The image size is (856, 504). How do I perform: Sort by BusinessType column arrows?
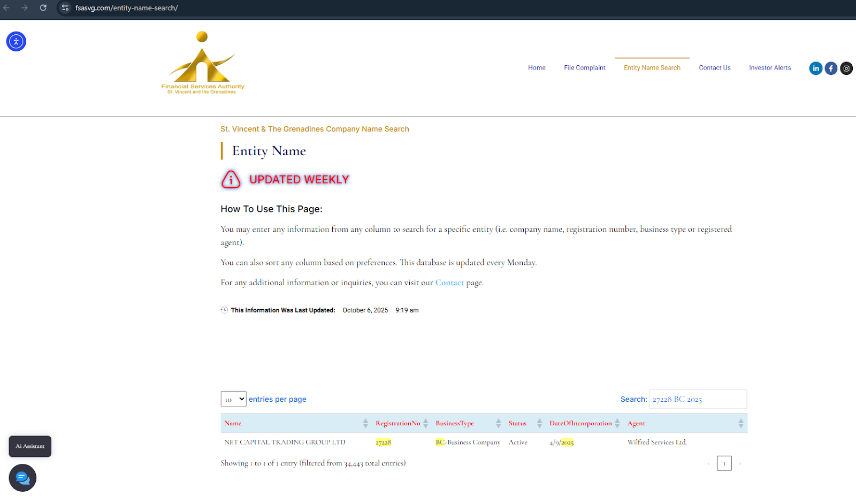pos(499,423)
